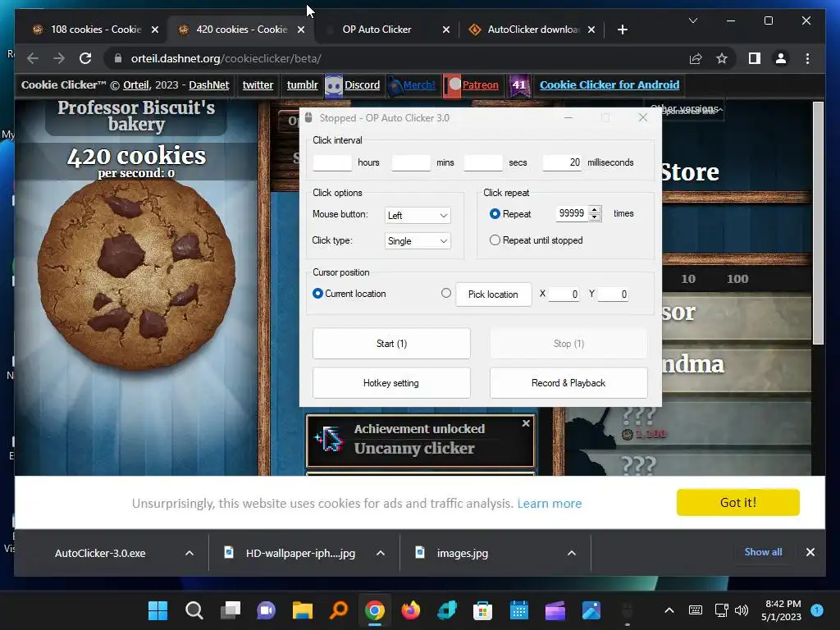The height and width of the screenshot is (630, 840).
Task: Open a new browser tab with plus icon
Action: tap(622, 30)
